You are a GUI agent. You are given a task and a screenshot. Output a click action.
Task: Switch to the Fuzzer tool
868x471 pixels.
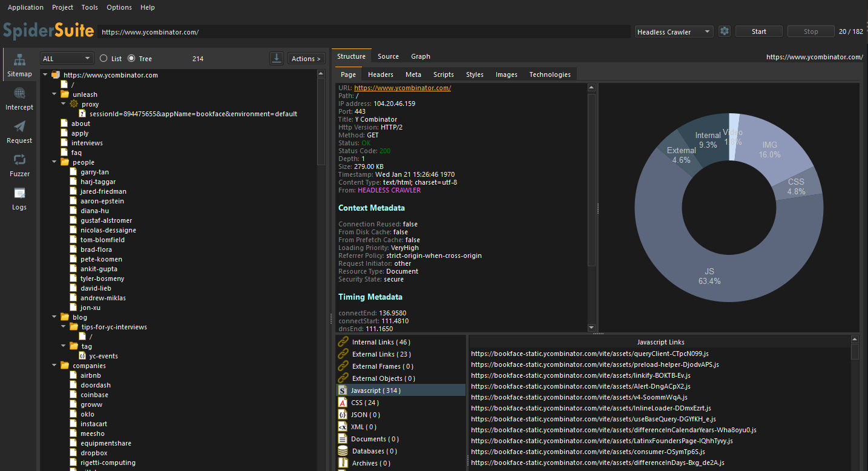coord(19,165)
